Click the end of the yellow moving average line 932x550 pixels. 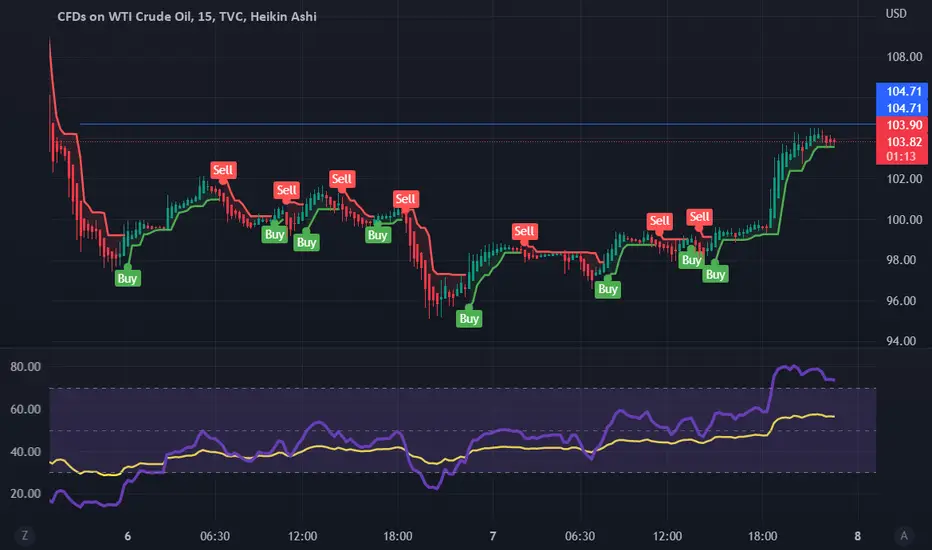point(833,416)
